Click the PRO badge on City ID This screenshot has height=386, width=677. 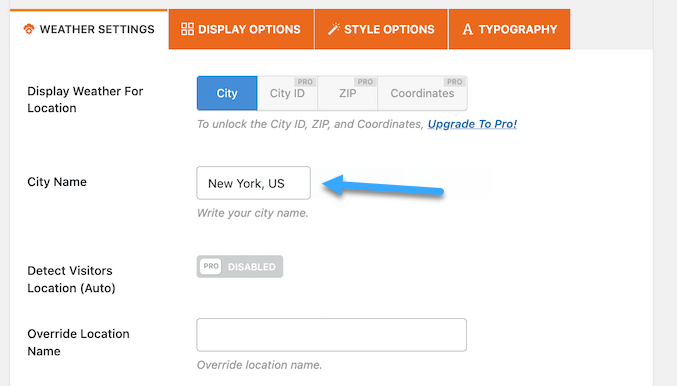pos(305,82)
